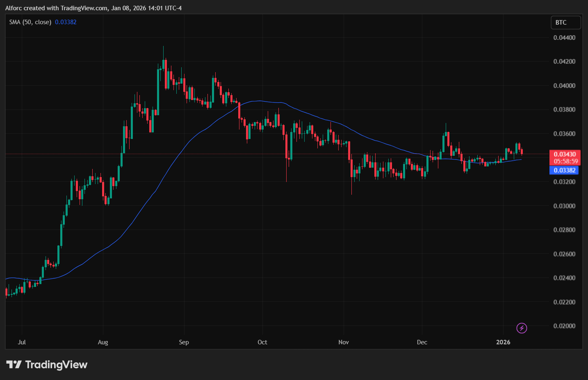Click the BTC currency button
The image size is (588, 380).
[x=566, y=23]
